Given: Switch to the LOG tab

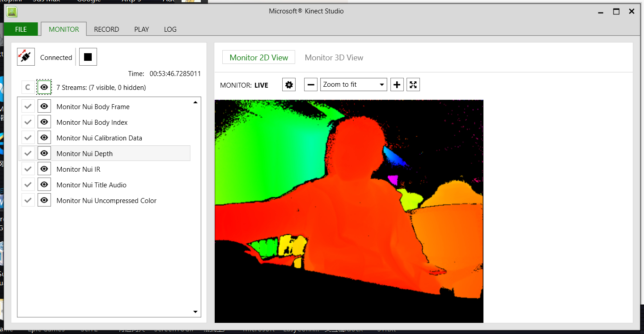Looking at the screenshot, I should click(170, 29).
